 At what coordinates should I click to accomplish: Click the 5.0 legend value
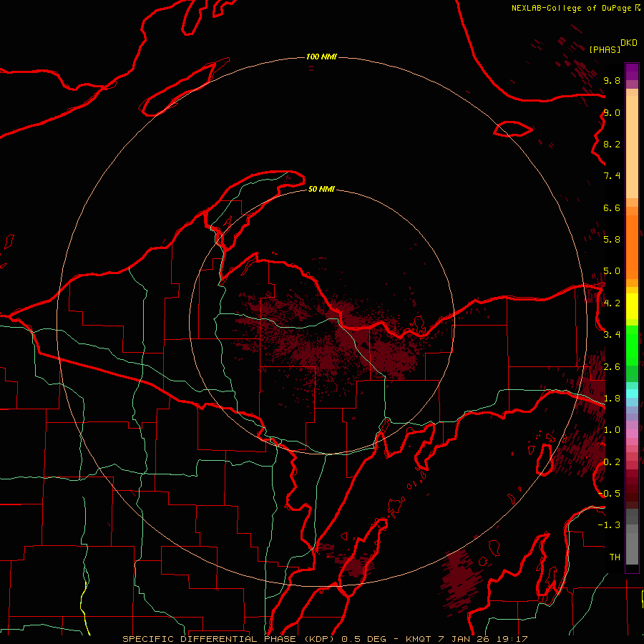612,271
